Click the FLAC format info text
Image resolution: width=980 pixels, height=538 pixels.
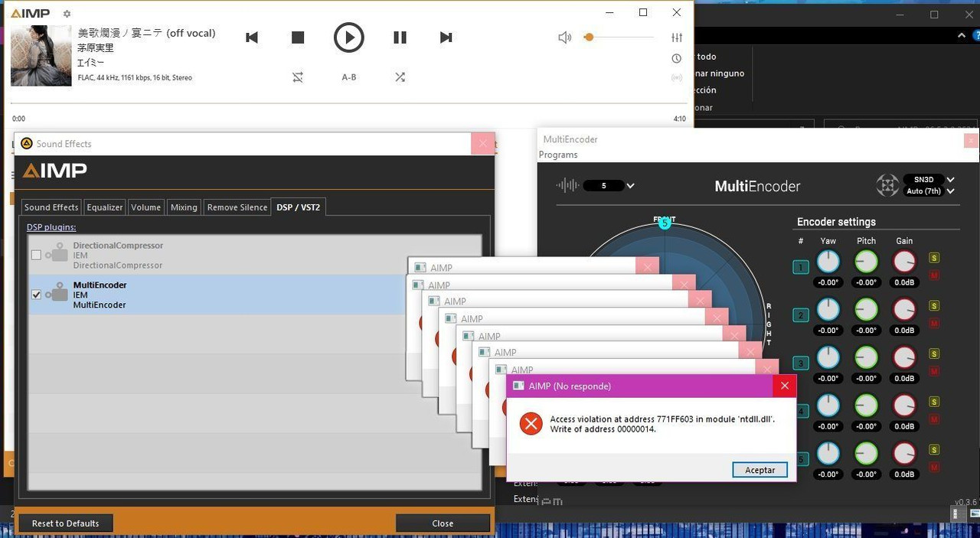135,77
